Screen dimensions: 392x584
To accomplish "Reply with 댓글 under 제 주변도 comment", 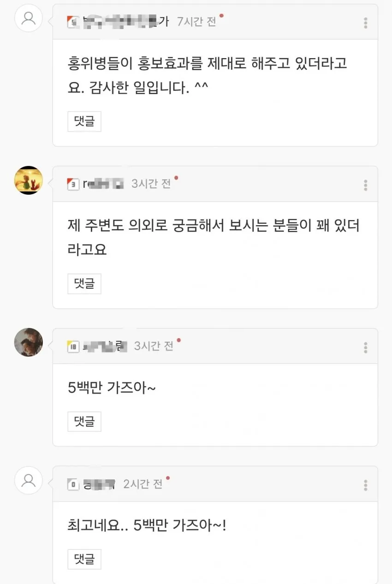I will 84,284.
